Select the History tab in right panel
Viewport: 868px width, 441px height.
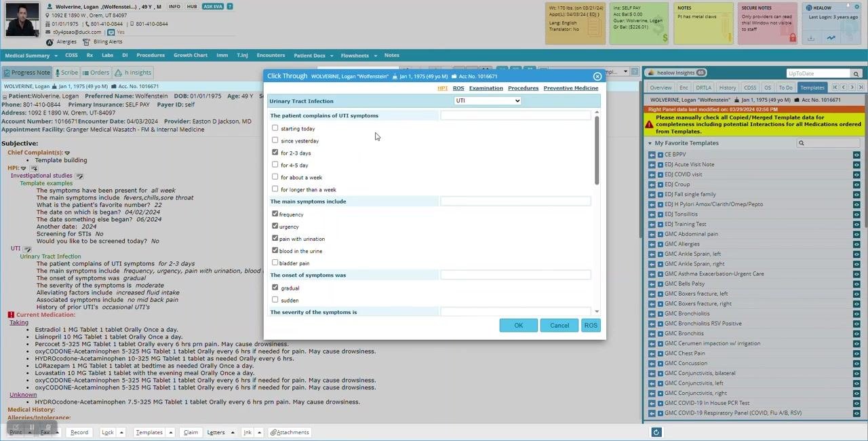point(728,88)
